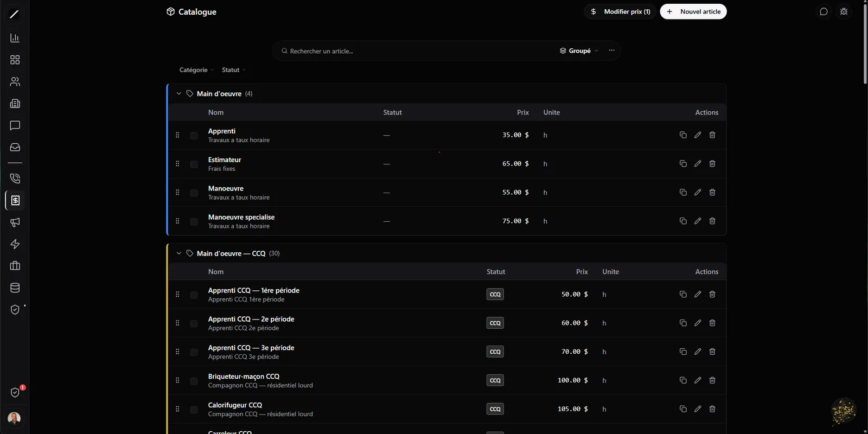Open the inbox tray sidebar icon

tap(15, 147)
